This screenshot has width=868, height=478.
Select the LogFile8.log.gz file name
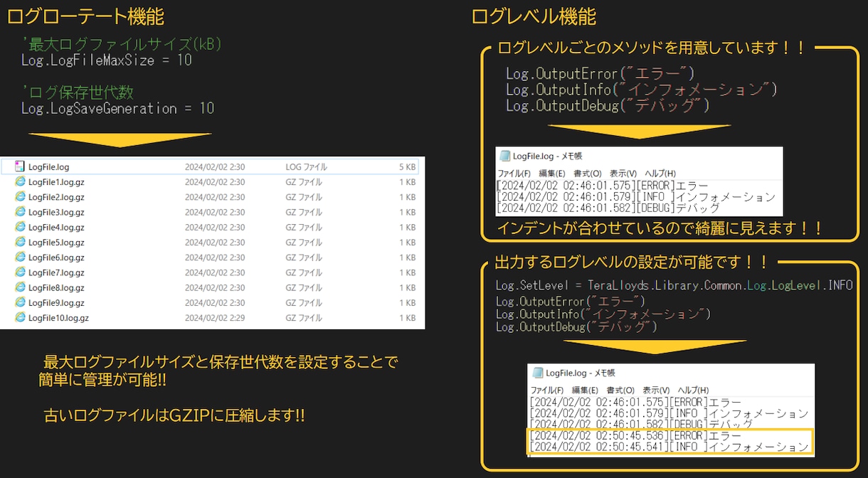[56, 288]
